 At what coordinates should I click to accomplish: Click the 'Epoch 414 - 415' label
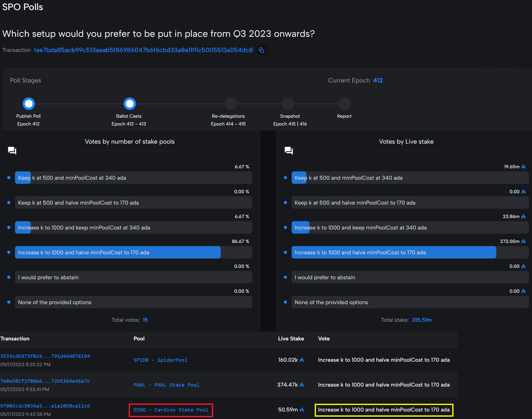228,124
